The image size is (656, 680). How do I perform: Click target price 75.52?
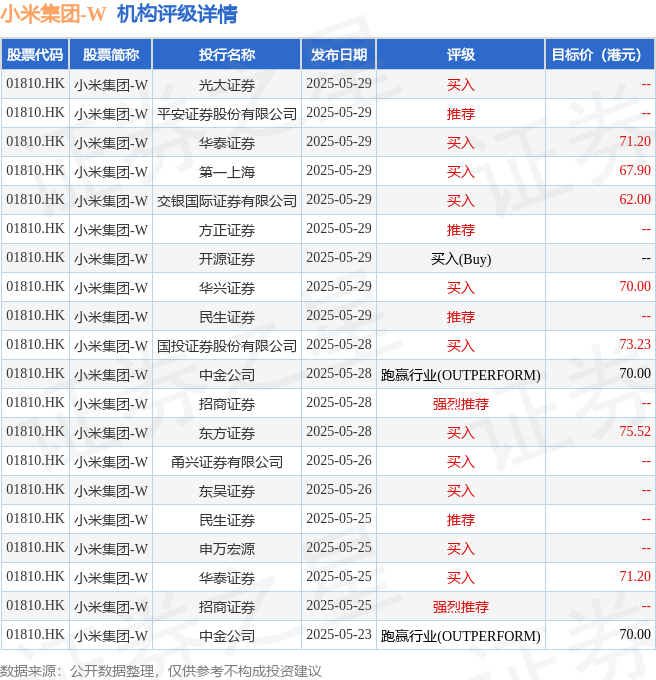635,431
